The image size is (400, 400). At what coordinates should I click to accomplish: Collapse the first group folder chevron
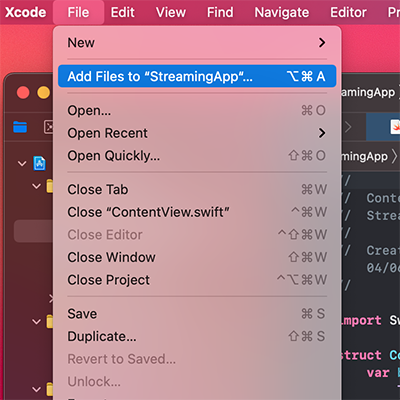pyautogui.click(x=37, y=186)
